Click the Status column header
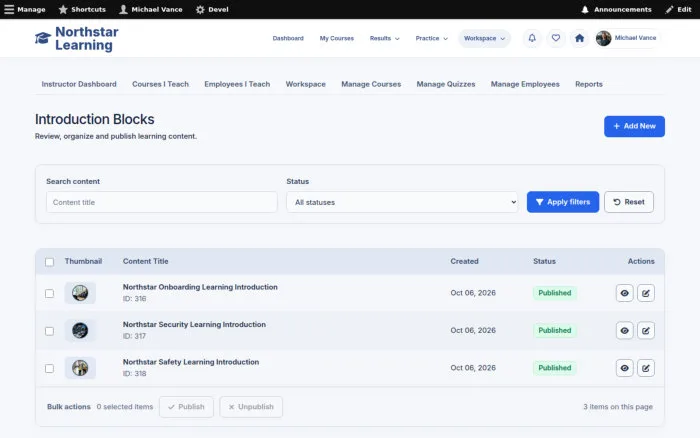This screenshot has width=700, height=438. point(544,261)
